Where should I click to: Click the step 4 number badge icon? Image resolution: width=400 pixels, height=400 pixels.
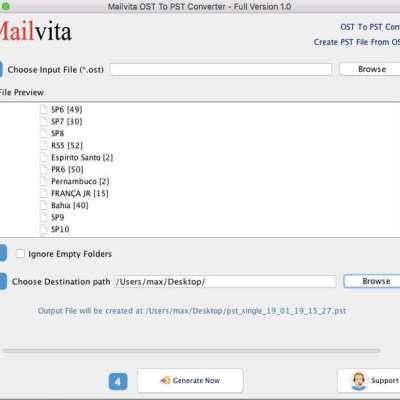click(x=118, y=381)
